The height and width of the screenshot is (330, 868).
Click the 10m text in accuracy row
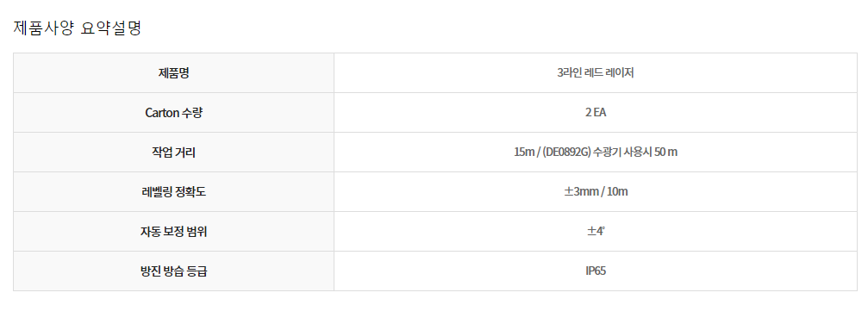click(617, 191)
